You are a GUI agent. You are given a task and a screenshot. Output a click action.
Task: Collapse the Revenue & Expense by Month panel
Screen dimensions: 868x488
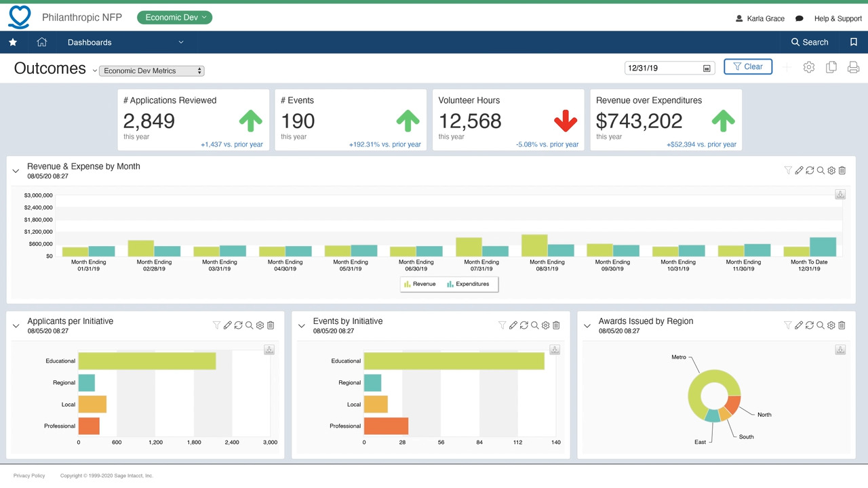[16, 171]
